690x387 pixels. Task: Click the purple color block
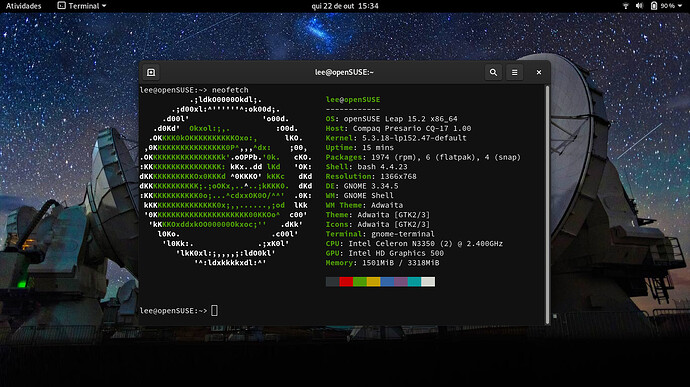(400, 282)
